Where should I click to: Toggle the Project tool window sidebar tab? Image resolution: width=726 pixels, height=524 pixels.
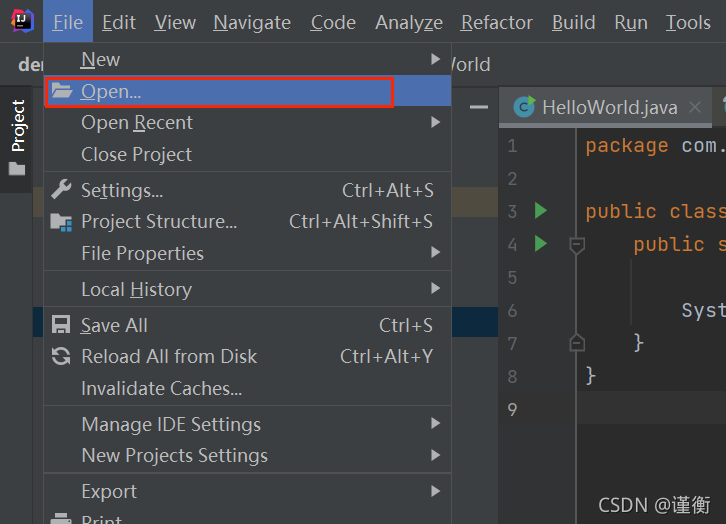click(17, 139)
